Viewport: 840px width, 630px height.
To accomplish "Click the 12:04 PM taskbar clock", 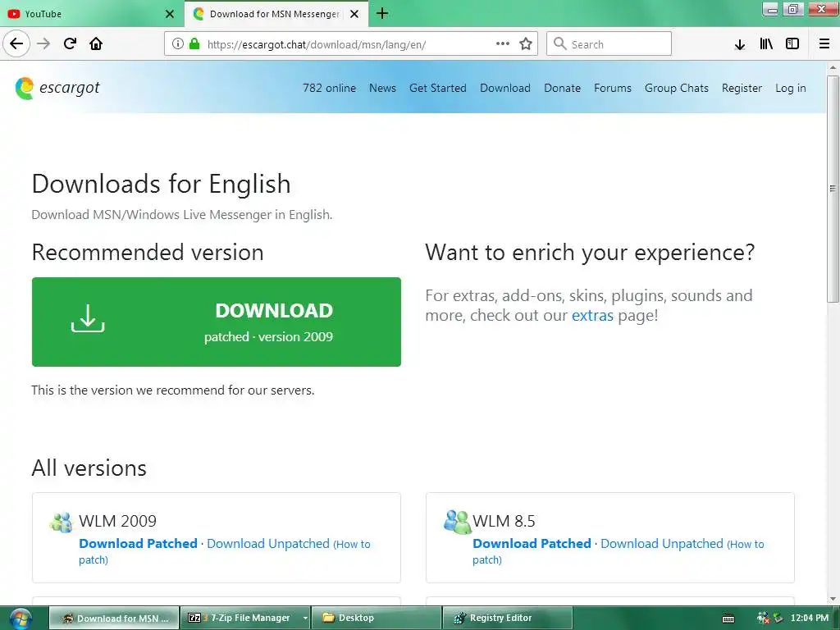I will 810,619.
